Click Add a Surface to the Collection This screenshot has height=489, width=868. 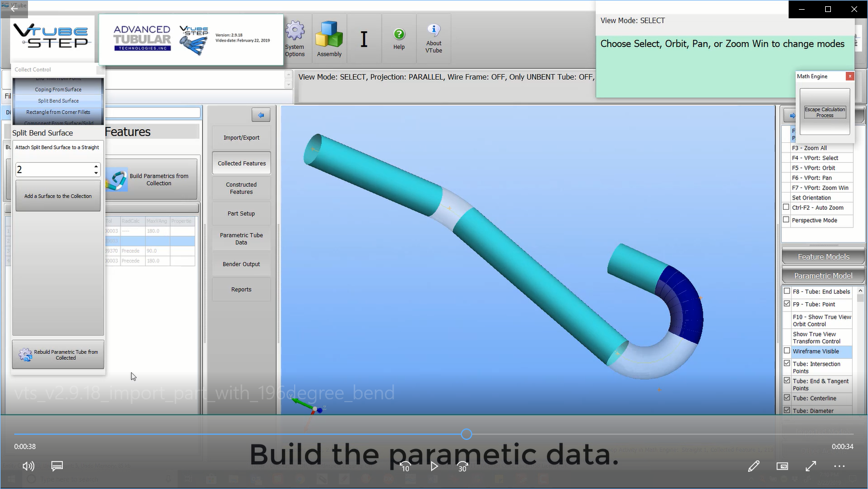(58, 196)
